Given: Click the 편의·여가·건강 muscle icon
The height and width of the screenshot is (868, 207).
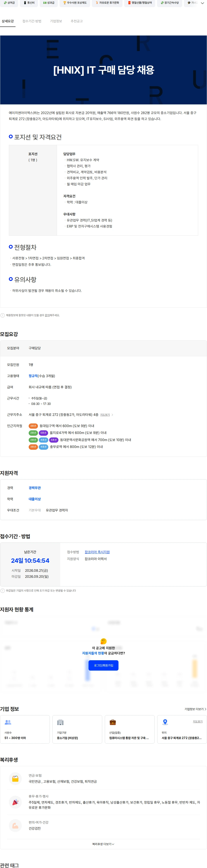Looking at the screenshot, I should click(x=15, y=826).
